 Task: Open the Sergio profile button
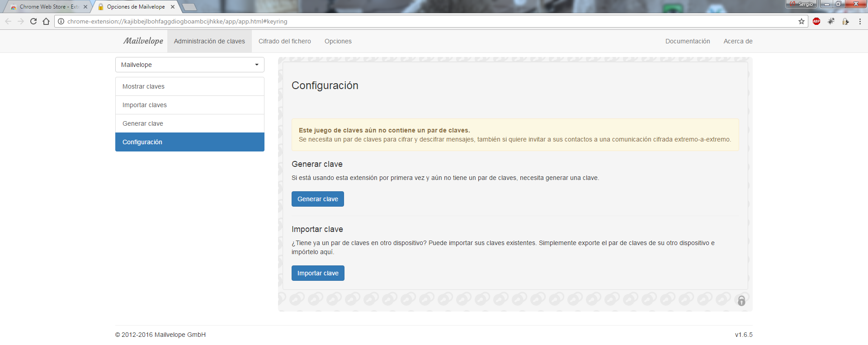point(802,4)
